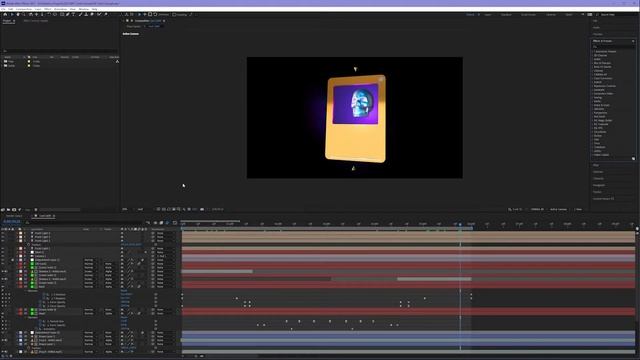Open the Active Camera view dropdown
Viewport: 640px width, 360px height.
pyautogui.click(x=558, y=209)
